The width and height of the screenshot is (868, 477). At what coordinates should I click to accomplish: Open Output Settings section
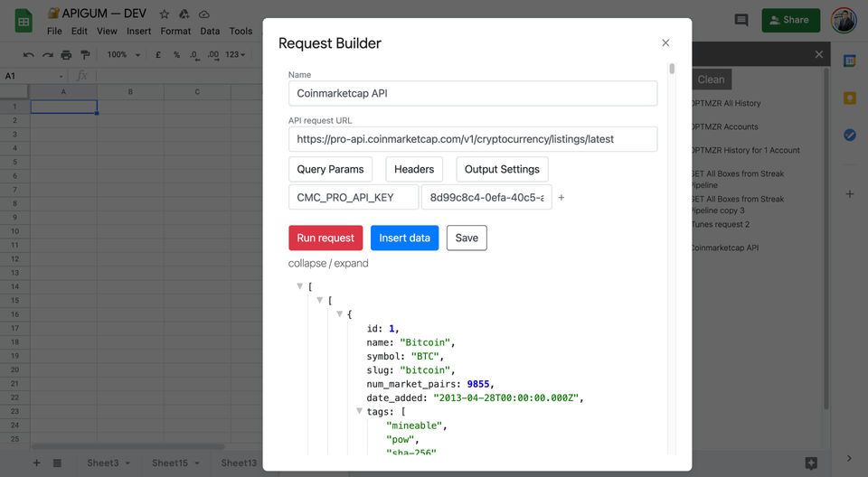pos(502,169)
